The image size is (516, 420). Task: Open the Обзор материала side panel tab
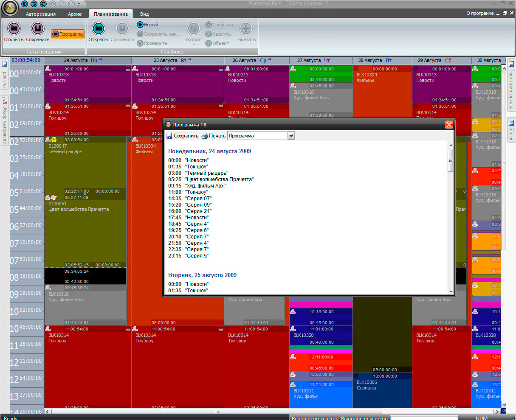pyautogui.click(x=4, y=120)
